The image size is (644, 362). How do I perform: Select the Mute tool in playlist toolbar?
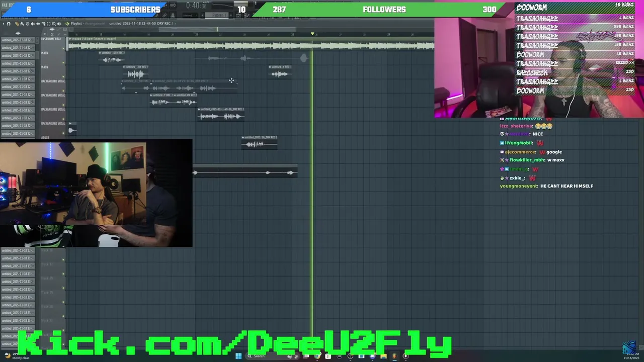[x=33, y=24]
